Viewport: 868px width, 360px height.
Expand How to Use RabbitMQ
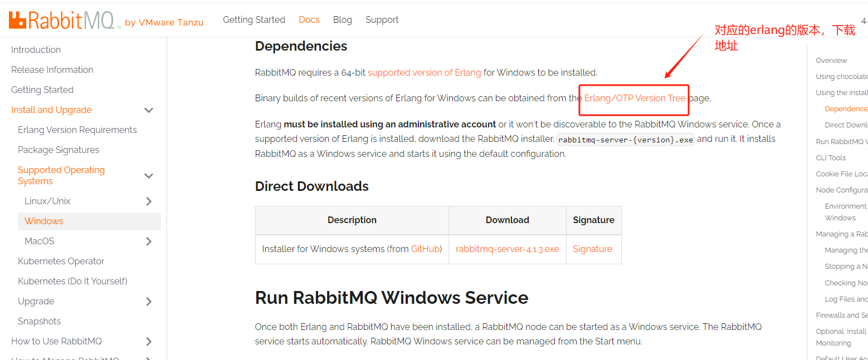point(149,342)
